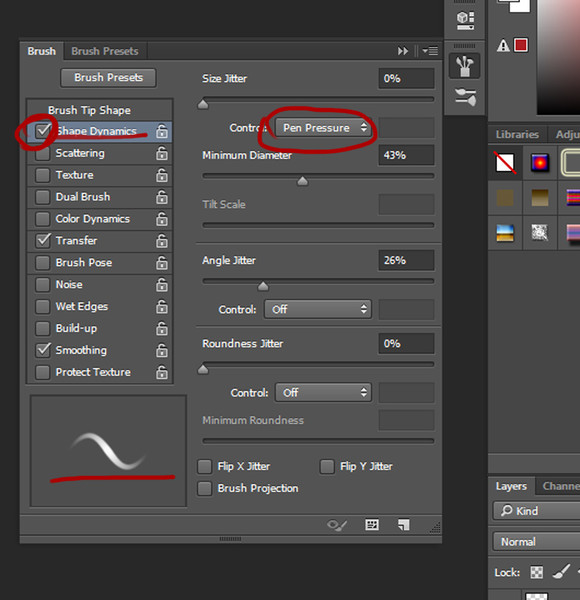Toggle the live tip brush preview icon
This screenshot has height=600, width=580.
coord(337,525)
